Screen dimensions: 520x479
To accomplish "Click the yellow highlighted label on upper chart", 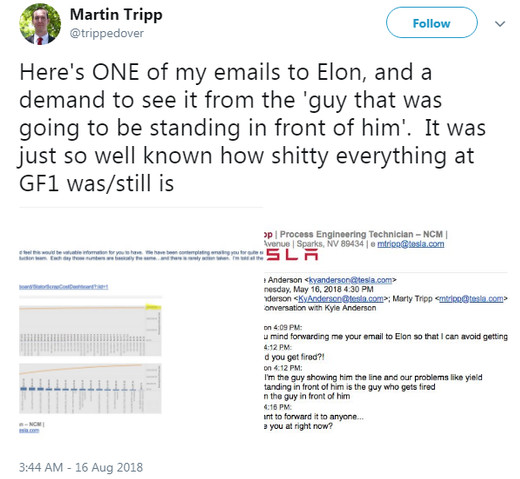I will pyautogui.click(x=153, y=307).
